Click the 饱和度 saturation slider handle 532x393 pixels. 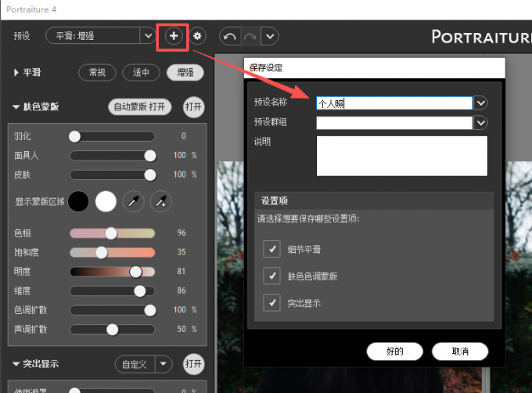point(101,253)
